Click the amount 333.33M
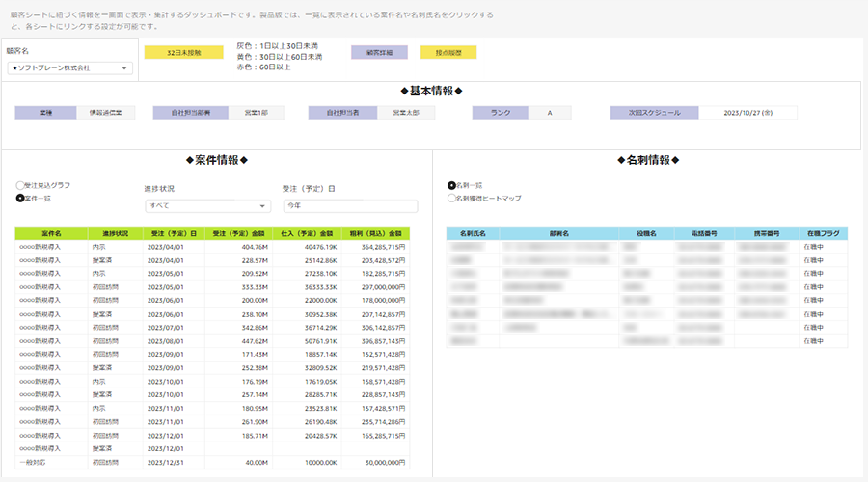This screenshot has width=868, height=482. pyautogui.click(x=255, y=287)
